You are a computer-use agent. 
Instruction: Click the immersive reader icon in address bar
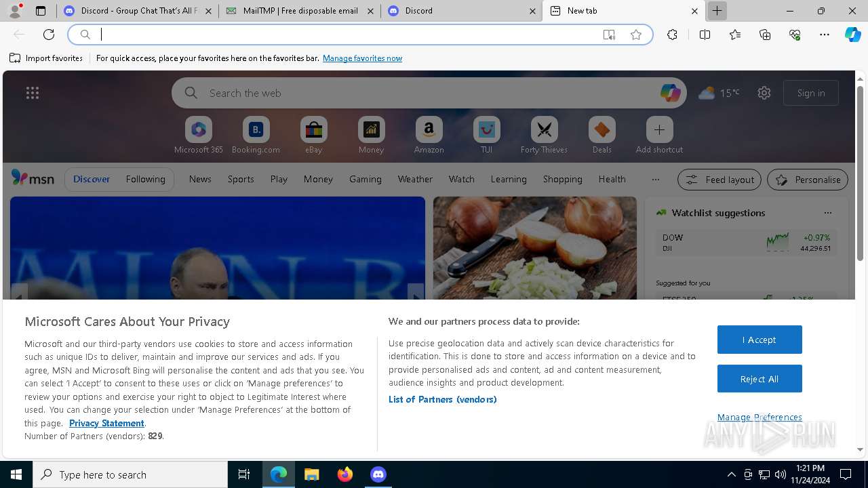[609, 35]
